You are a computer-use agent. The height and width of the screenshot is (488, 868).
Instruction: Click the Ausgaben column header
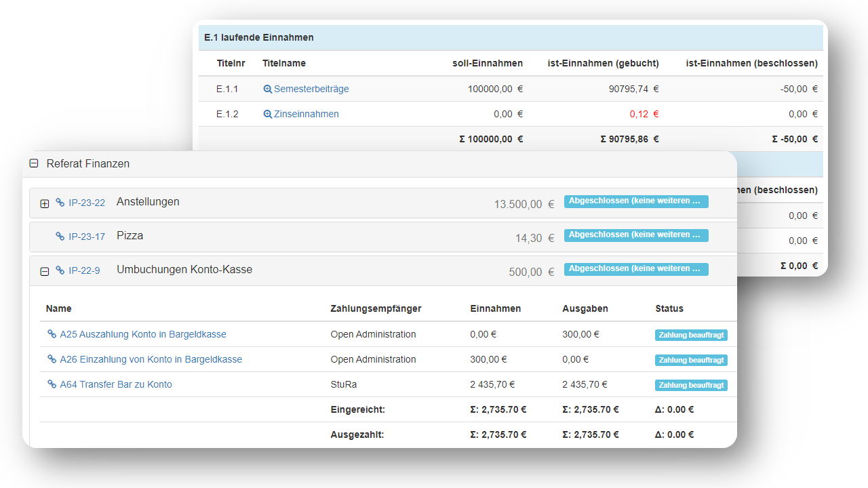click(585, 308)
